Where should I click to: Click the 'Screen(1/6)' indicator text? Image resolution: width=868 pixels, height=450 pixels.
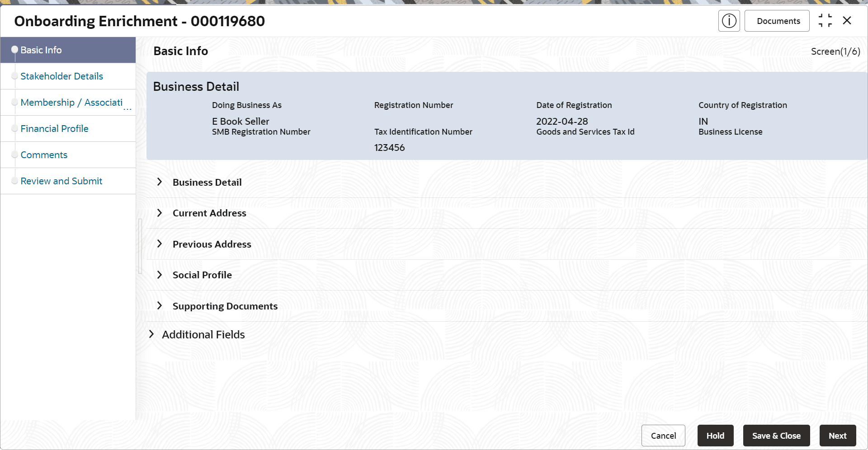point(835,52)
